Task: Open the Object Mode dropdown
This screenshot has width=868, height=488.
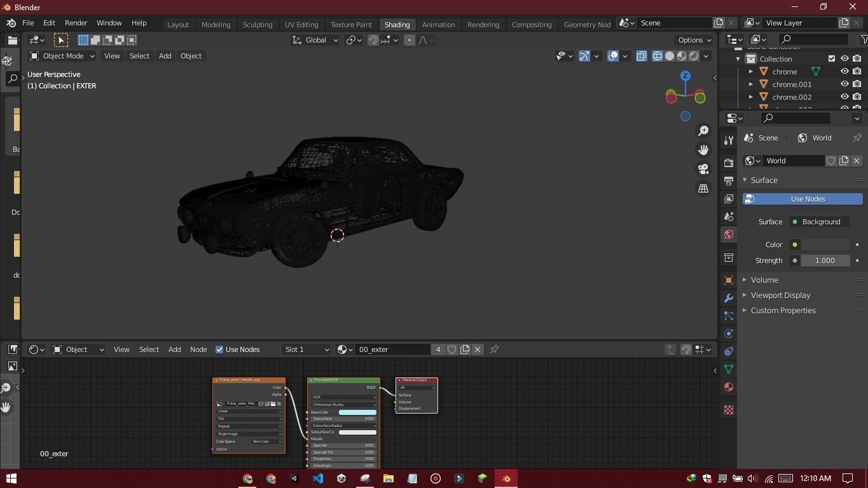Action: pyautogui.click(x=62, y=56)
